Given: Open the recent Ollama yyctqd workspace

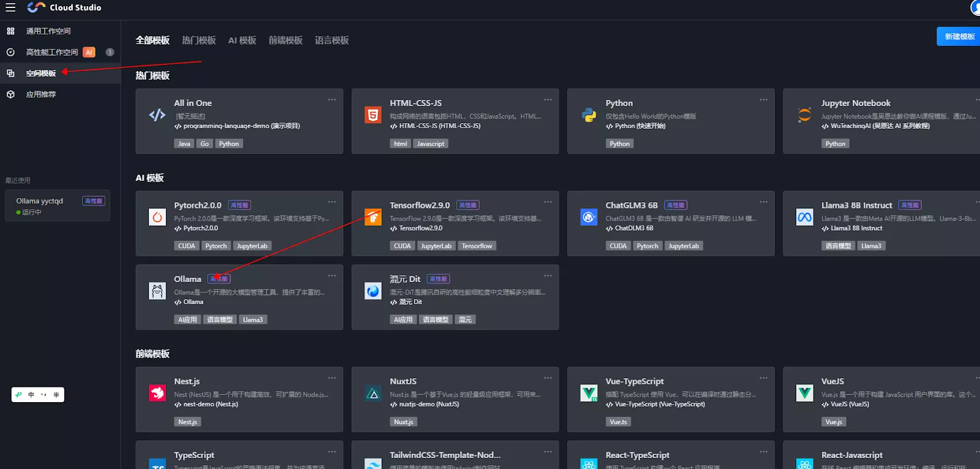Looking at the screenshot, I should pos(58,205).
